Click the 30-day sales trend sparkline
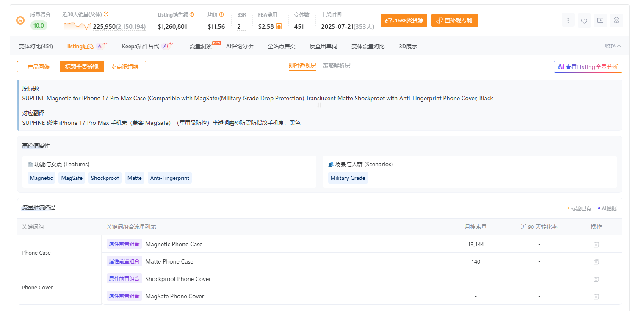644x311 pixels. (x=77, y=26)
